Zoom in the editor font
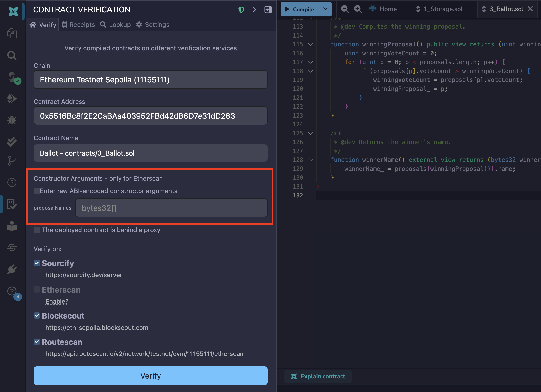Image resolution: width=541 pixels, height=392 pixels. pos(358,9)
